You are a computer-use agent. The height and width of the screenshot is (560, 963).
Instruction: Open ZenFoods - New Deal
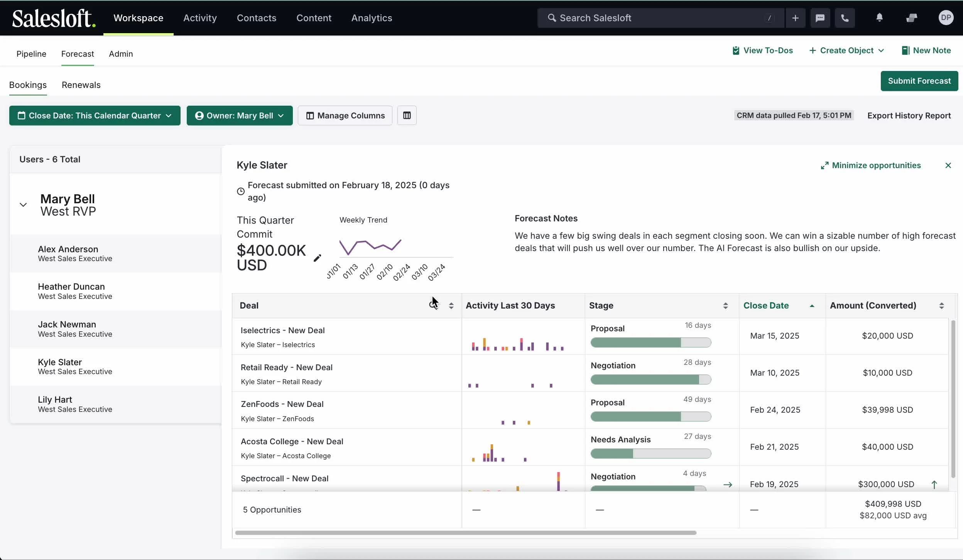(x=282, y=404)
